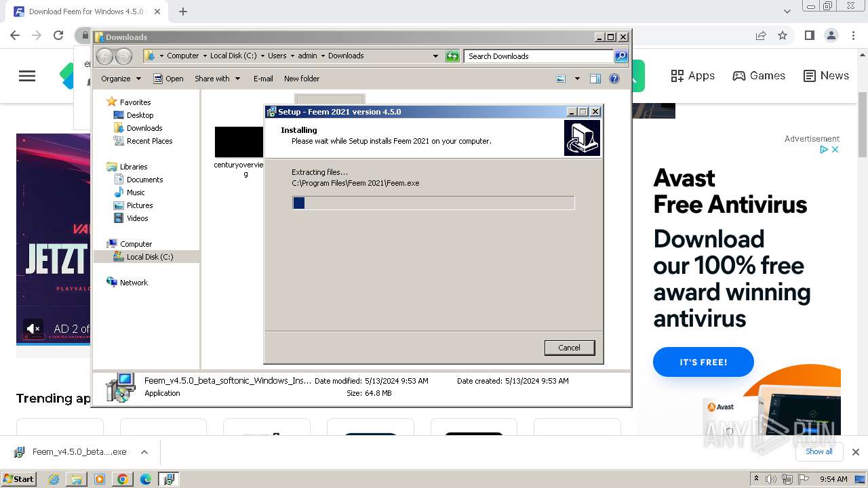Click Show all downloads button

coord(818,451)
